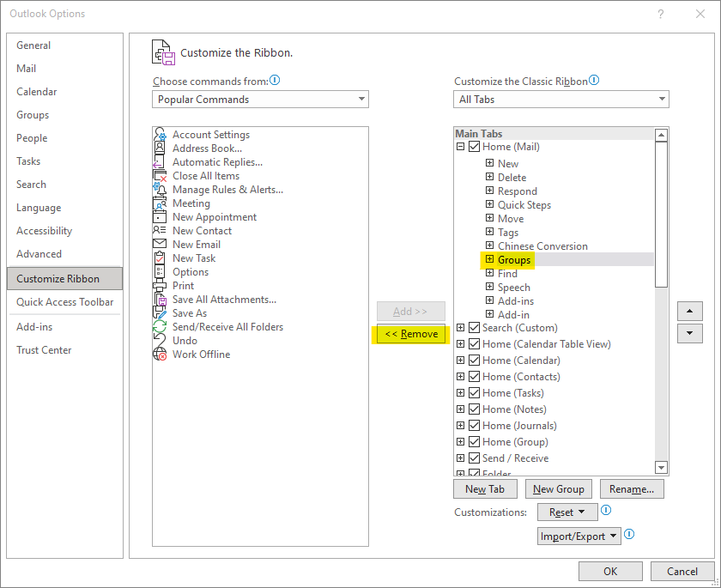Toggle the Home (Tasks) checkbox

474,393
